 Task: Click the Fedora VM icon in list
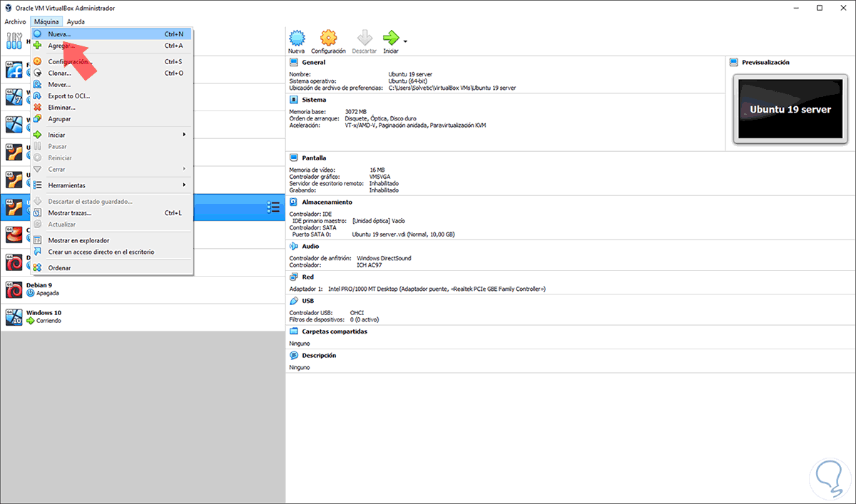pyautogui.click(x=14, y=69)
